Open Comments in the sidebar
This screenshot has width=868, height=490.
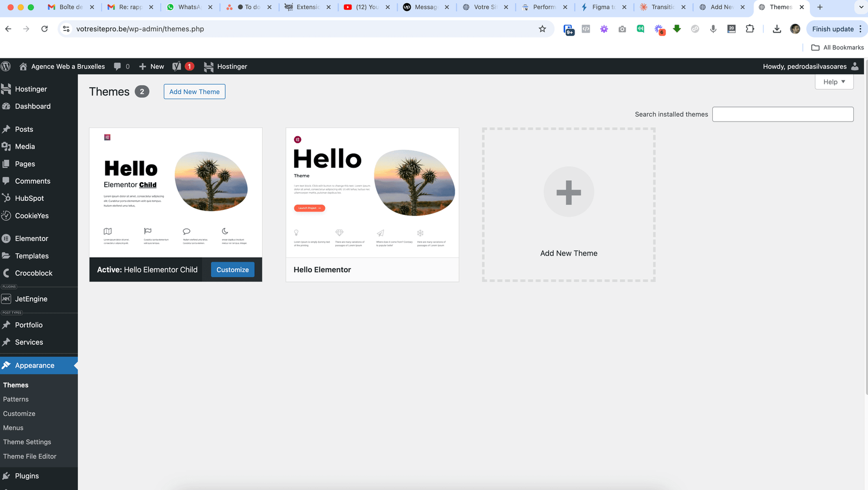(x=39, y=181)
